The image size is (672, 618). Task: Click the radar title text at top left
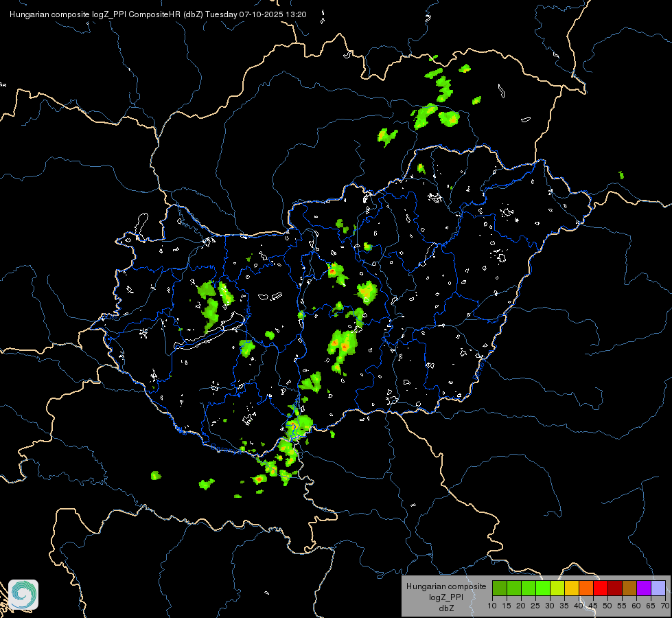tap(158, 14)
